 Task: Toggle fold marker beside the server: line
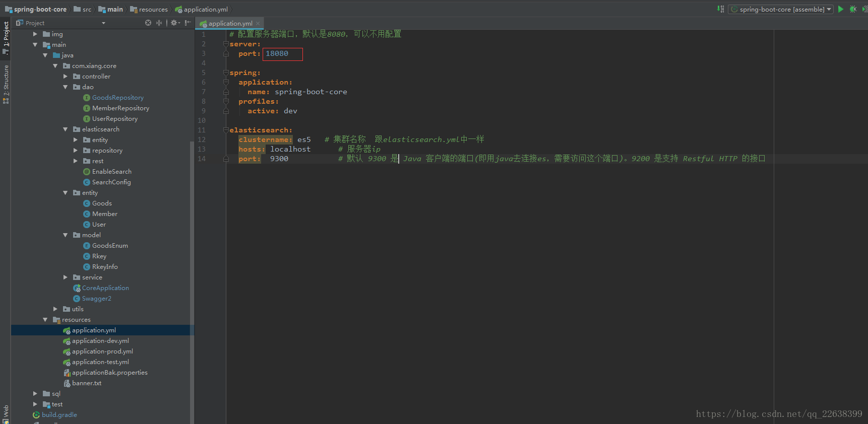226,44
